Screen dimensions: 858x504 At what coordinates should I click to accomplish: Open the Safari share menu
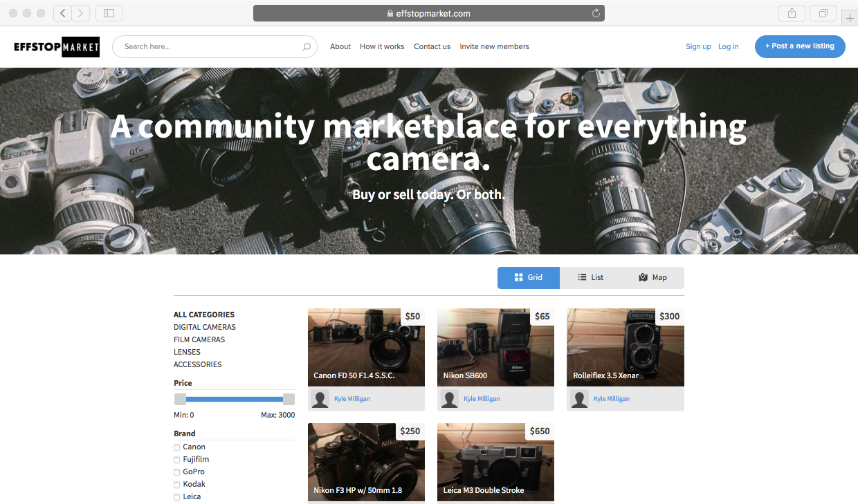[792, 13]
